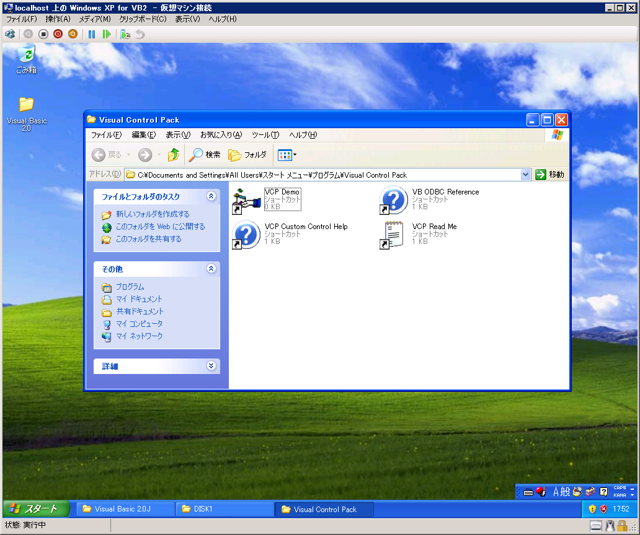Open the クリップボード(C) menu
The image size is (640, 535).
click(143, 19)
